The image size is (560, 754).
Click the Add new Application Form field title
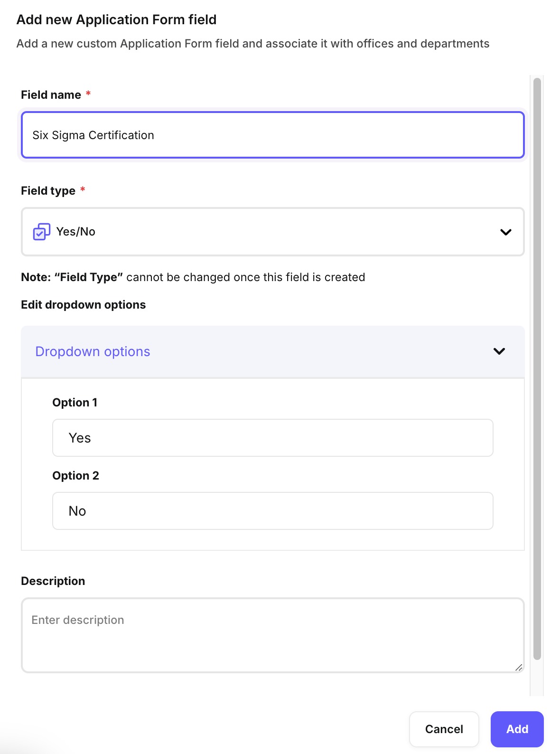(x=116, y=20)
